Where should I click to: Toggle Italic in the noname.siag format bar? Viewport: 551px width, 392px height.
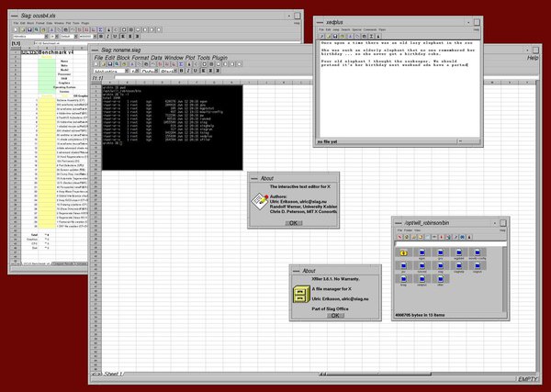(x=188, y=71)
